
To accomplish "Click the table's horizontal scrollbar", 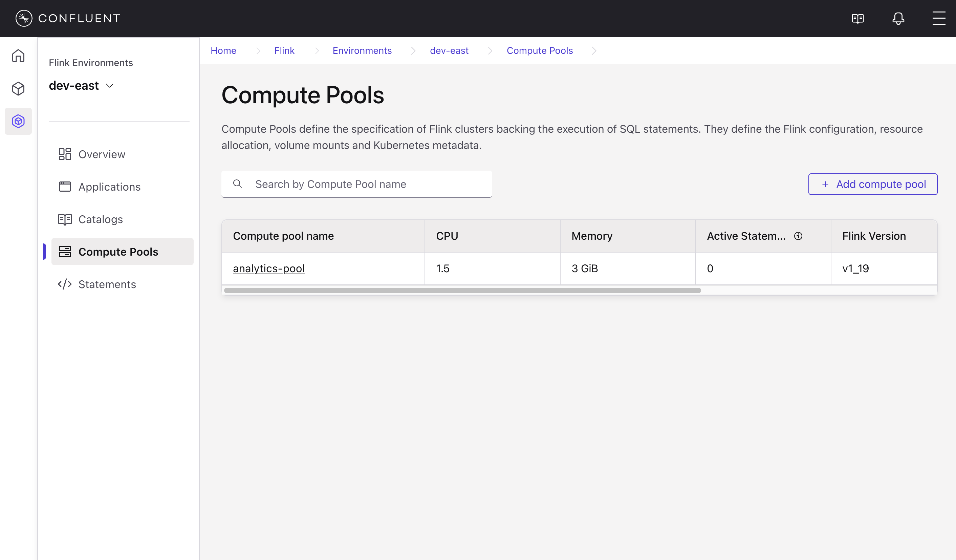I will click(x=462, y=290).
